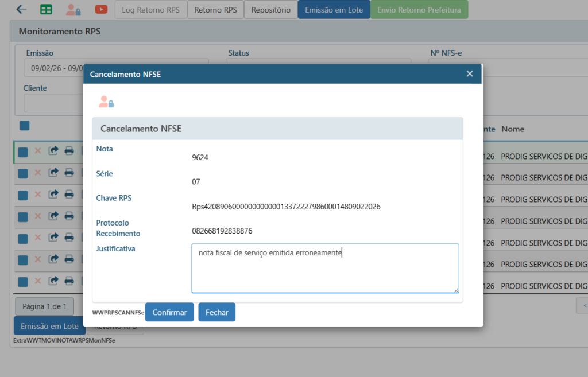Open the green spreadsheet grid icon

coord(46,9)
